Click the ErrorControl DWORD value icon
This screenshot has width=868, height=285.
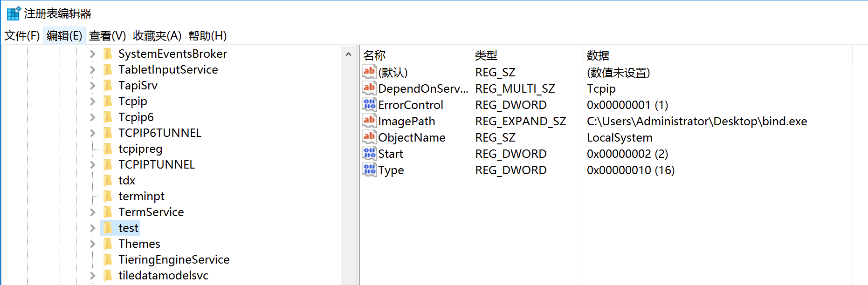point(369,104)
